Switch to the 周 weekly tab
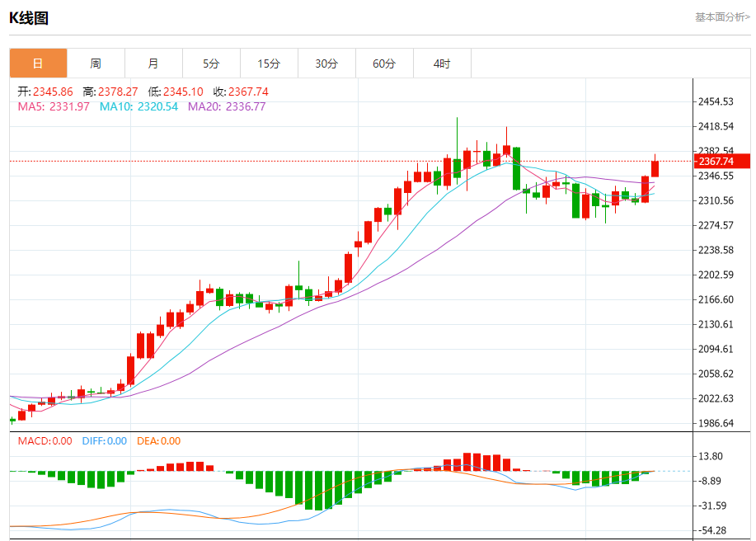Viewport: 756px width, 541px height. tap(96, 64)
